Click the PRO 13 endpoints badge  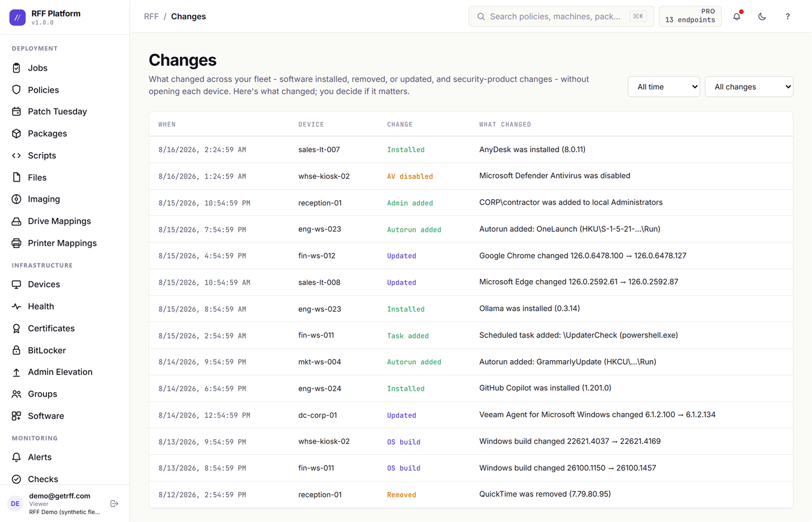690,16
